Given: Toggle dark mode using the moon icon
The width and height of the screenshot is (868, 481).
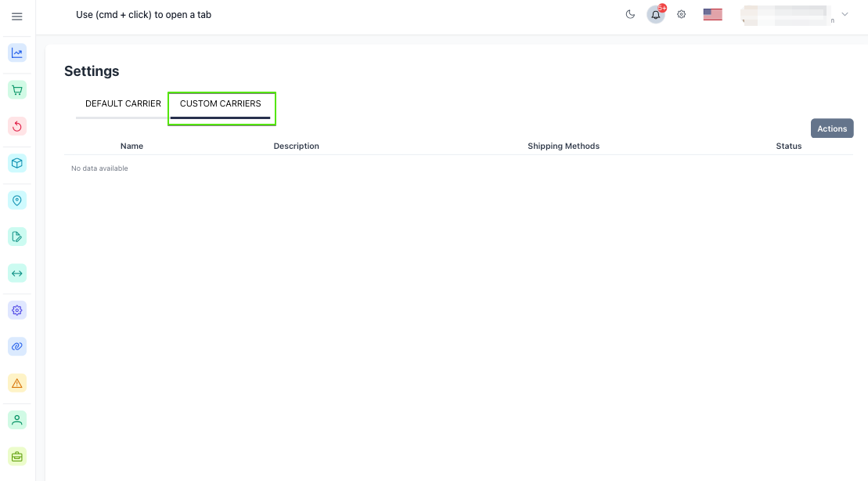Looking at the screenshot, I should point(631,14).
